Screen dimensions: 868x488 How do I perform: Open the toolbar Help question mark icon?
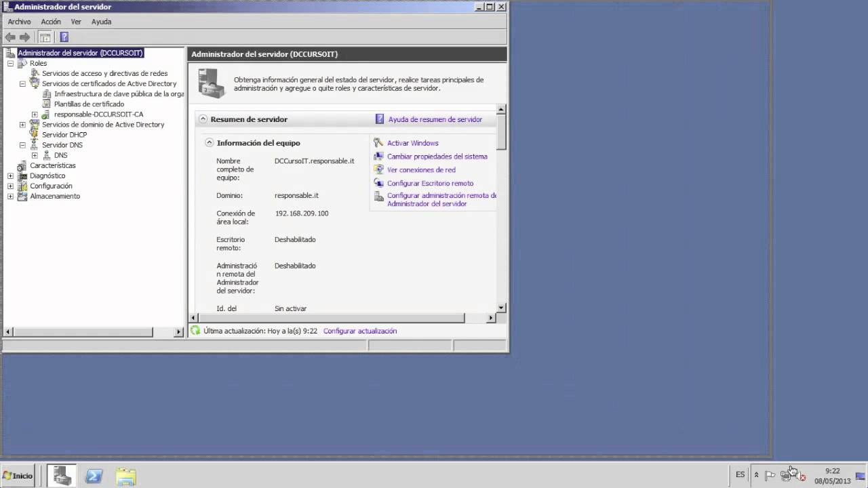tap(64, 37)
